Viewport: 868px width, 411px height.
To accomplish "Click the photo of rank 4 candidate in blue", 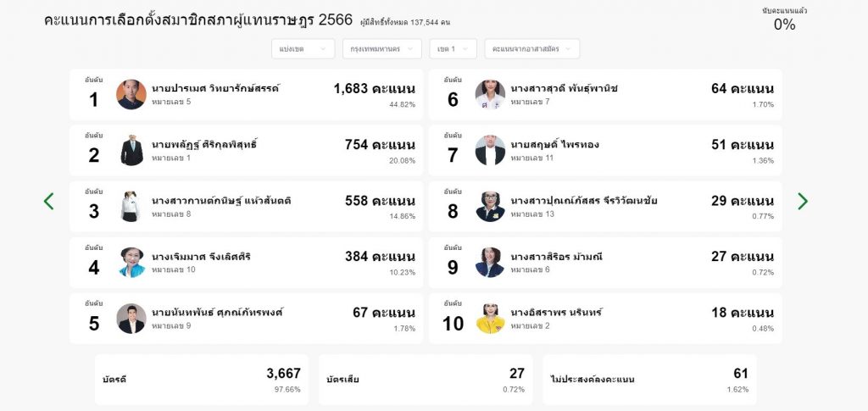I will 131,262.
